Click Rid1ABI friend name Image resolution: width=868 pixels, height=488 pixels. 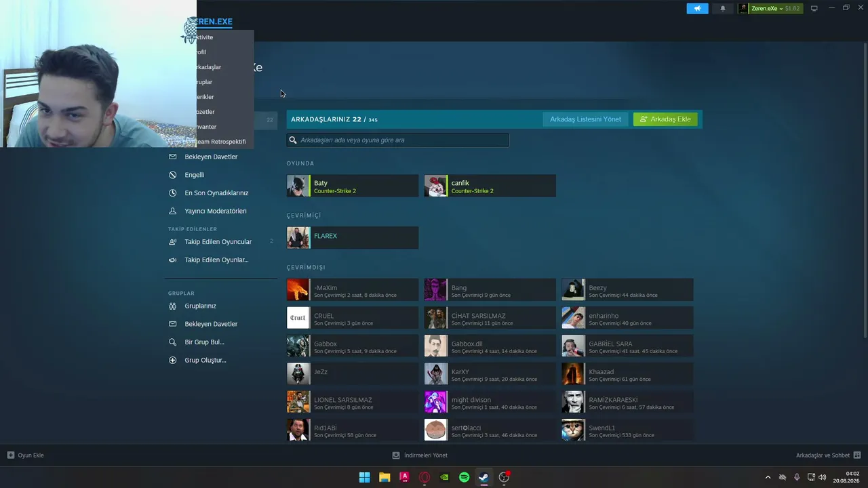tap(325, 428)
